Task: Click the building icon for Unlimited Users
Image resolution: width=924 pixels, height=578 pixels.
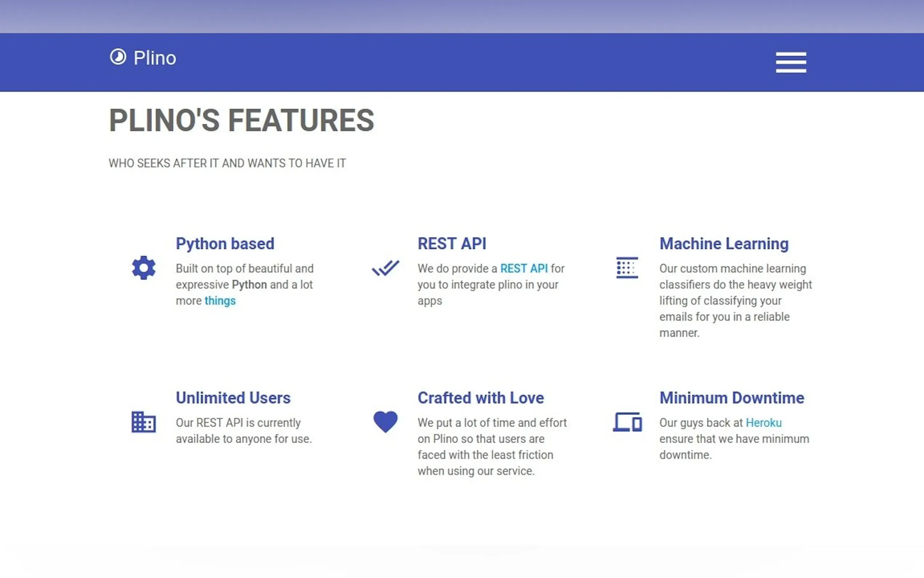Action: tap(144, 422)
